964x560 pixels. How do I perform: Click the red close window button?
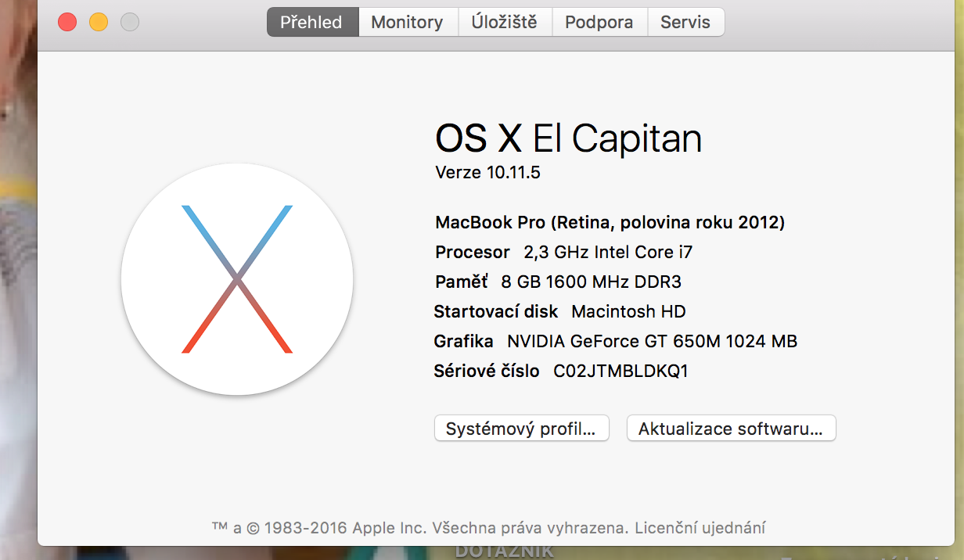pos(67,22)
